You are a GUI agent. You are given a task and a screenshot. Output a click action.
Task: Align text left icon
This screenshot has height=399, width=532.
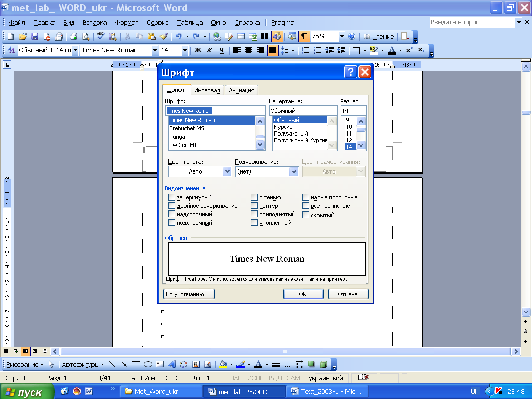tap(237, 50)
